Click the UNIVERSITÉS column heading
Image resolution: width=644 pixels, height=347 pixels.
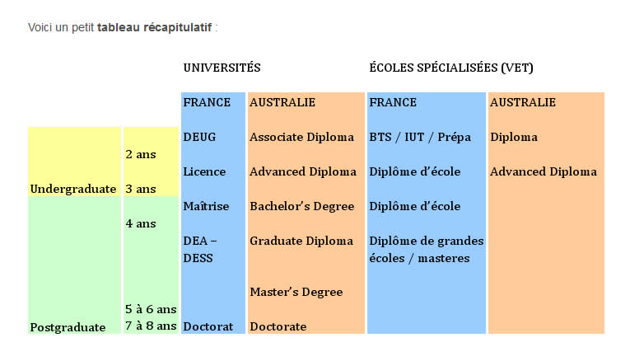click(222, 68)
